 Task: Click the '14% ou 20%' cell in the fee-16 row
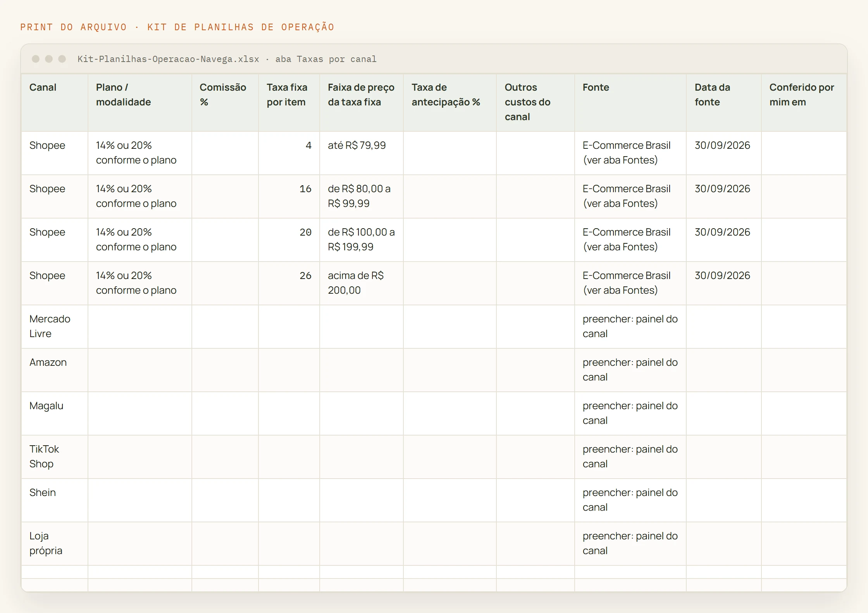point(140,196)
